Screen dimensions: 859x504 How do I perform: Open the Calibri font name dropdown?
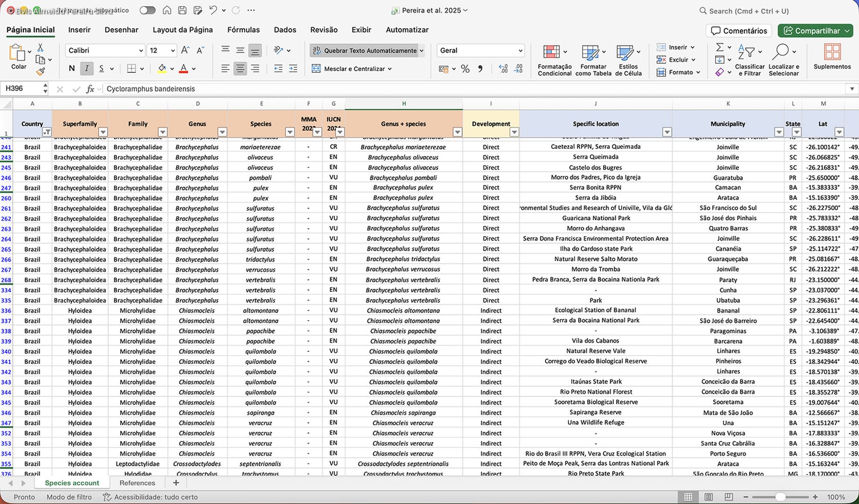point(105,50)
